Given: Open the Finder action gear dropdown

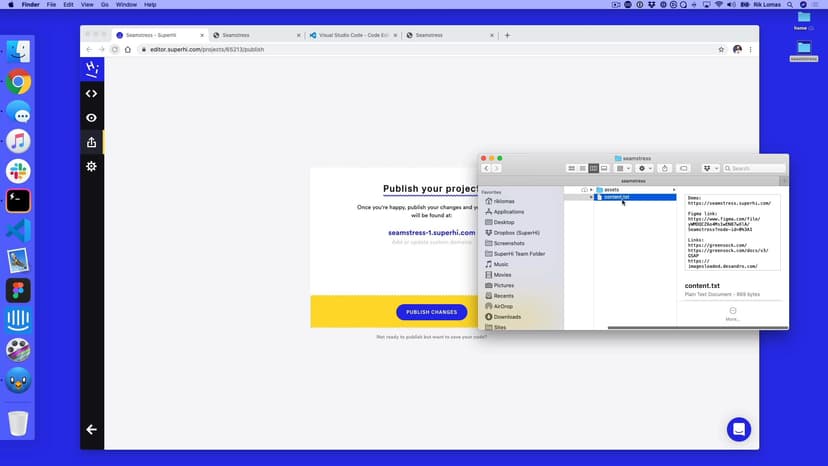Looking at the screenshot, I should [644, 168].
